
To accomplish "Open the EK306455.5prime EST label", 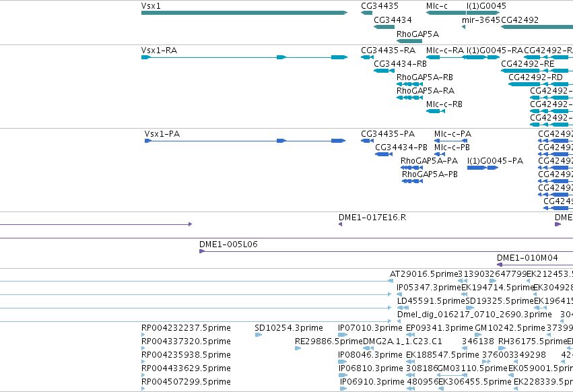I will (x=475, y=382).
